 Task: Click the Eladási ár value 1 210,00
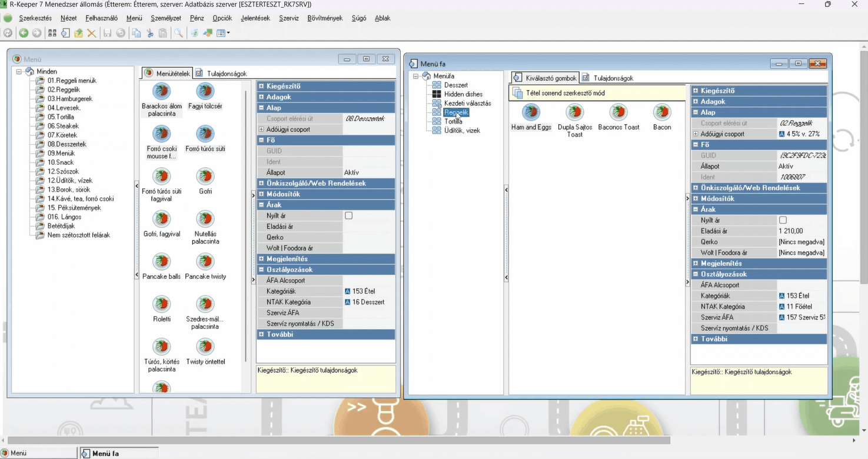pyautogui.click(x=801, y=231)
